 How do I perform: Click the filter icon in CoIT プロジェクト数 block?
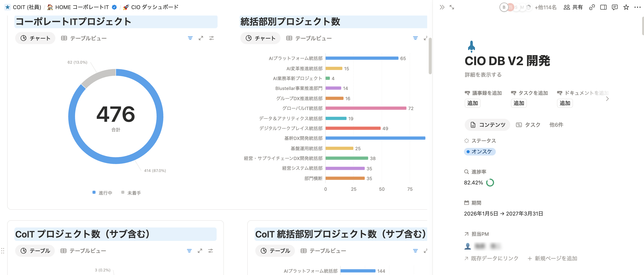coord(189,251)
